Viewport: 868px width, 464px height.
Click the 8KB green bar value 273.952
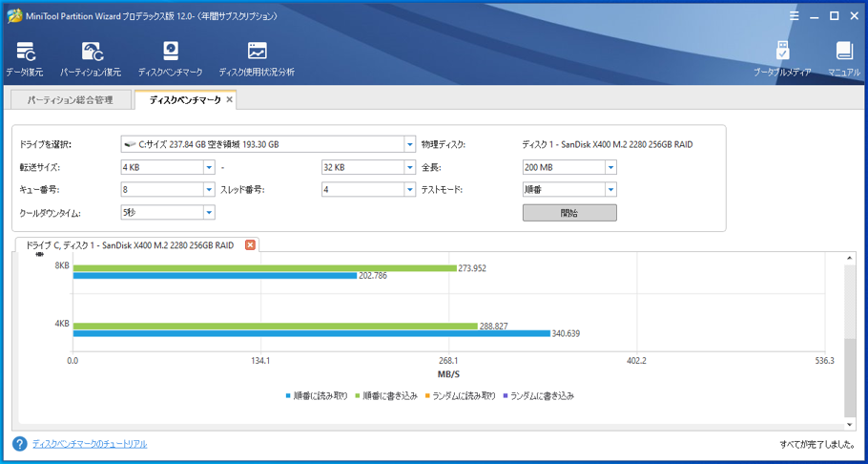tap(472, 268)
